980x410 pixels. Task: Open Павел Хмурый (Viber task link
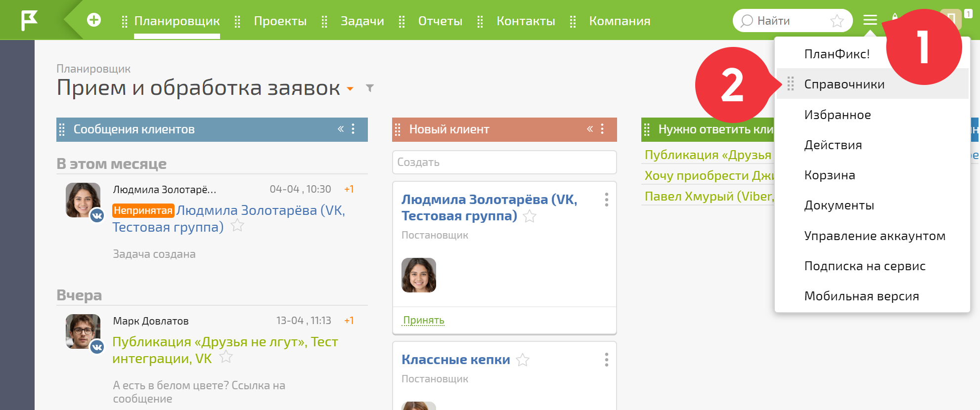coord(709,196)
